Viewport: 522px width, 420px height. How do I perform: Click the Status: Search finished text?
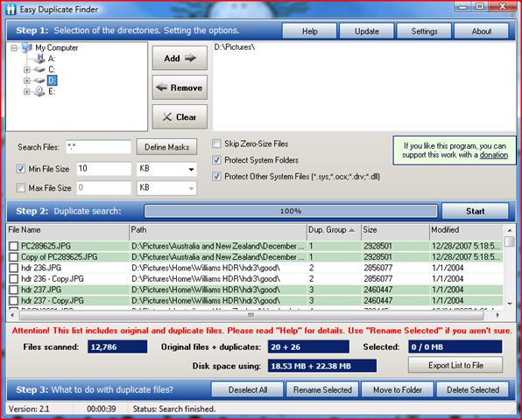[174, 409]
